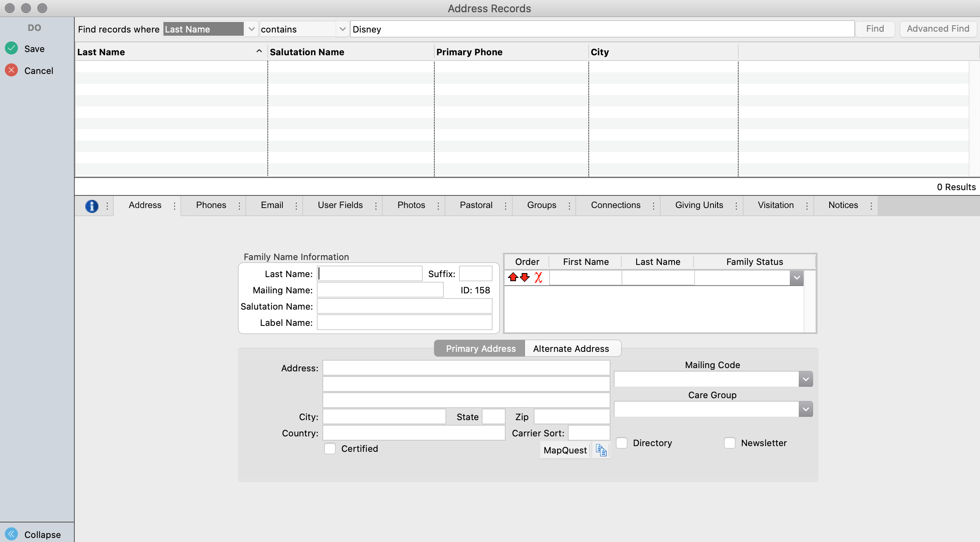This screenshot has height=542, width=980.
Task: Expand the Care Group dropdown
Action: (x=805, y=409)
